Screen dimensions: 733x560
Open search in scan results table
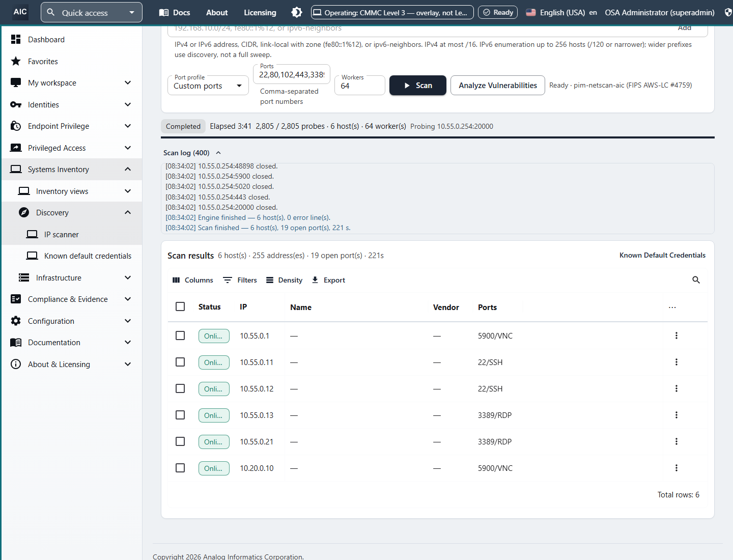click(696, 280)
